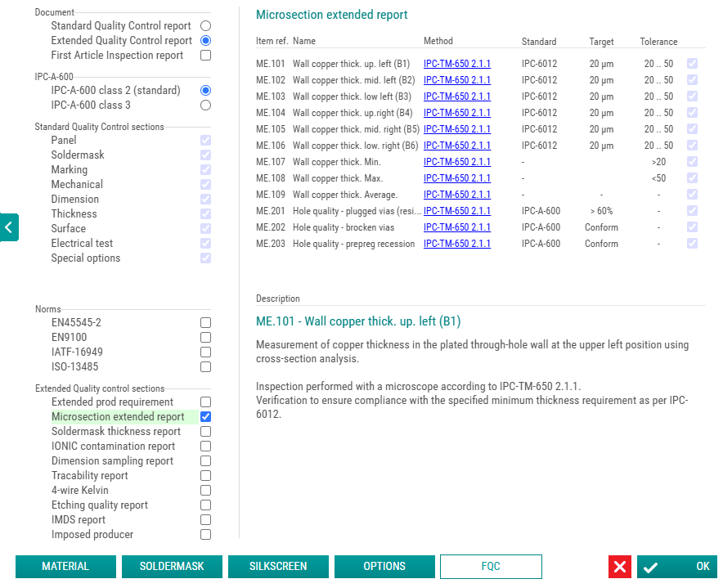Image resolution: width=723 pixels, height=588 pixels.
Task: Check Soldermask thickness report
Action: (x=205, y=432)
